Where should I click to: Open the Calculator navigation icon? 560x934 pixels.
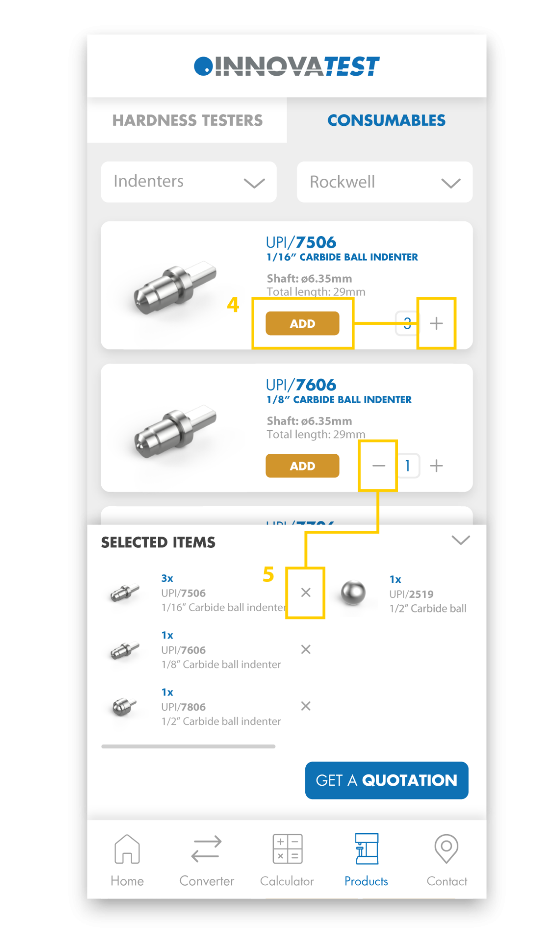(x=287, y=849)
